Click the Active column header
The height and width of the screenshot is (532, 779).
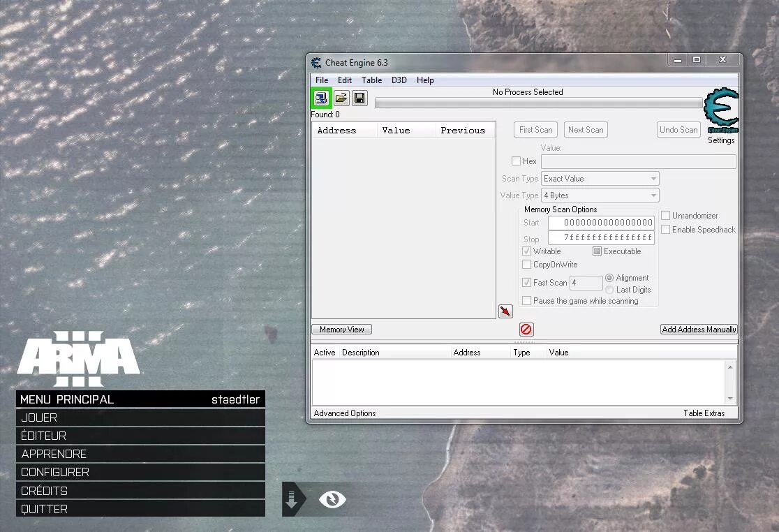pyautogui.click(x=325, y=353)
